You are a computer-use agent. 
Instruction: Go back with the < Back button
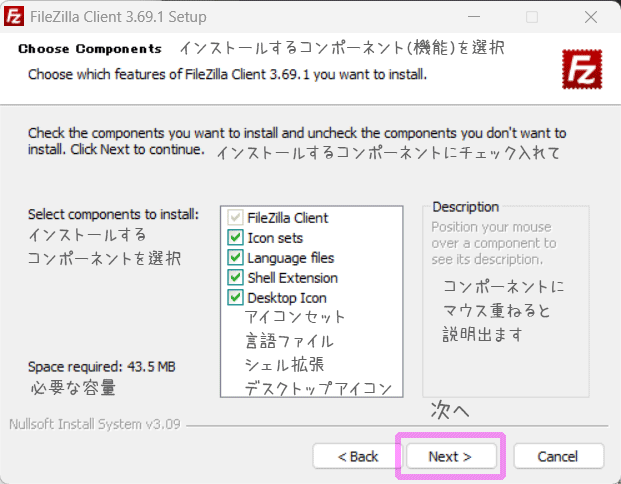[358, 456]
